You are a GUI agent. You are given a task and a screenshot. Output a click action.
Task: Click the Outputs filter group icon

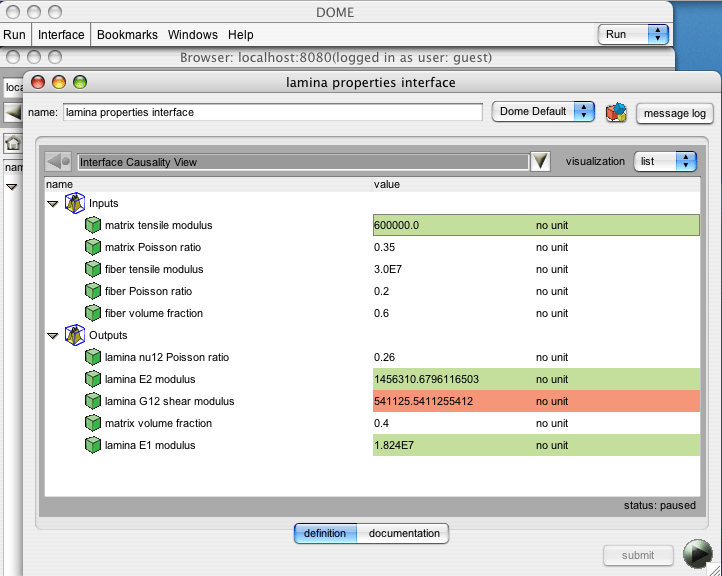point(75,335)
